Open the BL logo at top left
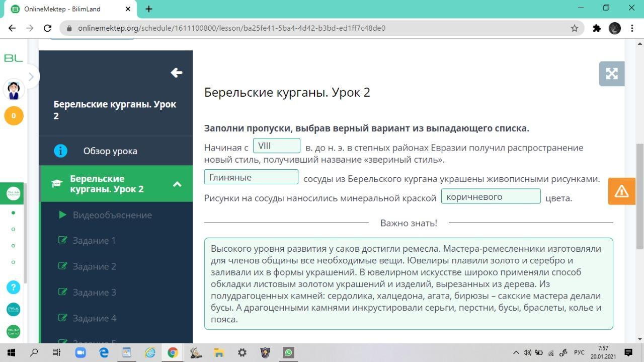This screenshot has height=362, width=644. 14,58
